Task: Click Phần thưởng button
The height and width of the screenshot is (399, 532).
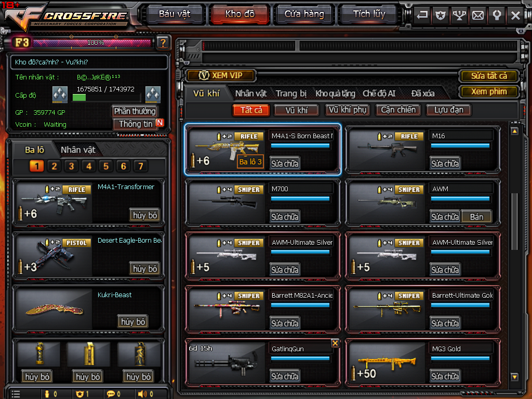Action: point(135,111)
